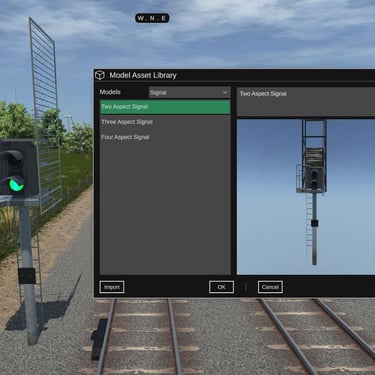Select Four Aspect Signal in the list
The width and height of the screenshot is (375, 375).
coord(165,137)
